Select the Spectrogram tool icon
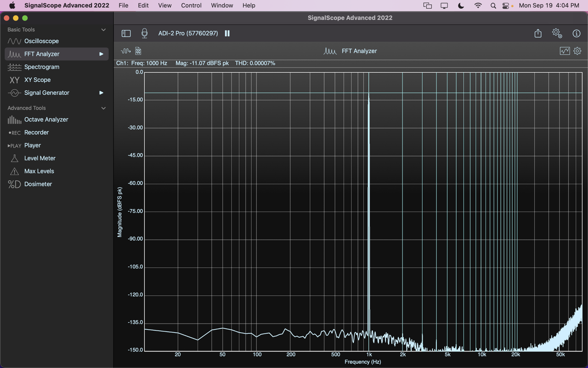This screenshot has height=368, width=588. (x=14, y=67)
